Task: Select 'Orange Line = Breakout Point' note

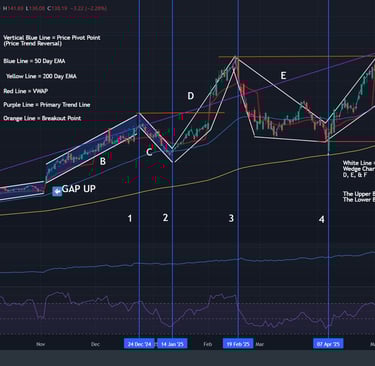Action: [x=42, y=118]
